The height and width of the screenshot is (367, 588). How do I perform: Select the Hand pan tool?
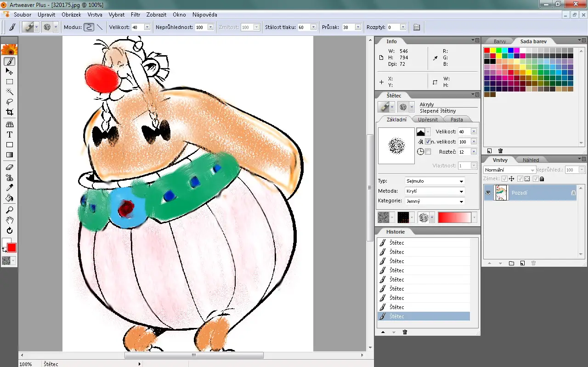click(9, 220)
